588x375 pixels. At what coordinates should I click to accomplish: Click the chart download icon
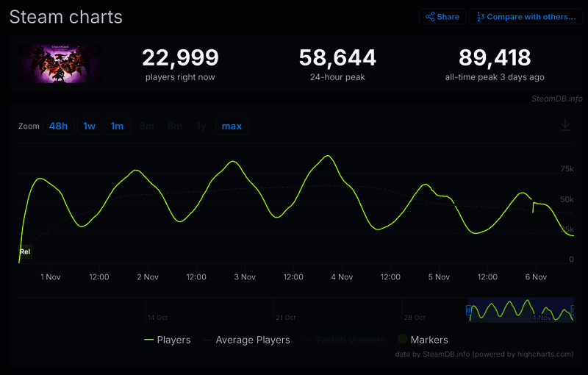click(x=565, y=126)
